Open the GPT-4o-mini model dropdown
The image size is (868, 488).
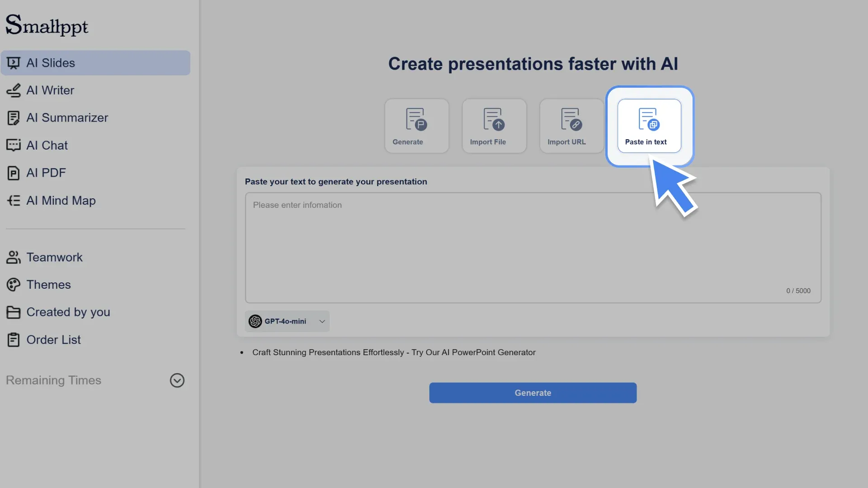pyautogui.click(x=287, y=321)
